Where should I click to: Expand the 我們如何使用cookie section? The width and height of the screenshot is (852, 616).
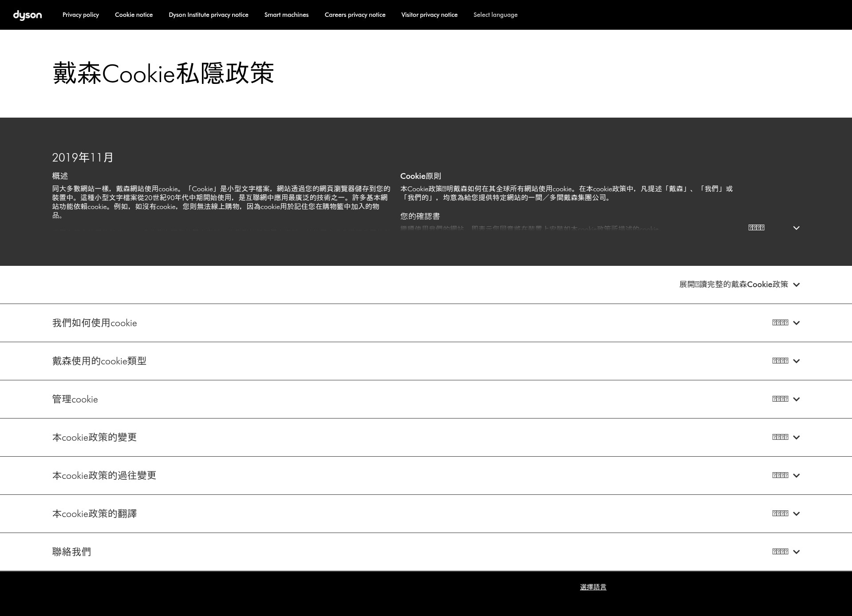pos(426,323)
